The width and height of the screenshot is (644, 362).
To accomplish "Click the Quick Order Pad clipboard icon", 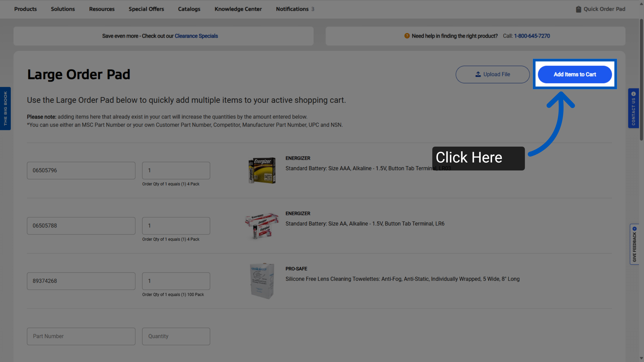I will 579,9.
